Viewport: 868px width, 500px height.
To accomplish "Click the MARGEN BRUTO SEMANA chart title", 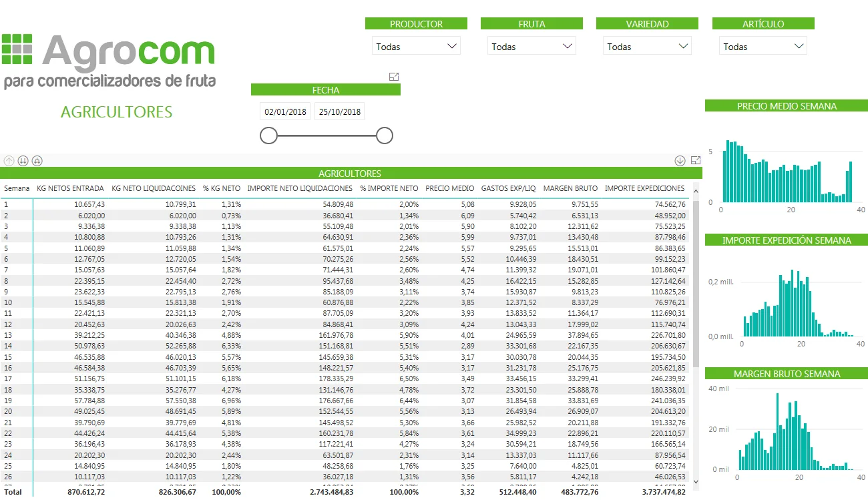I will 787,374.
